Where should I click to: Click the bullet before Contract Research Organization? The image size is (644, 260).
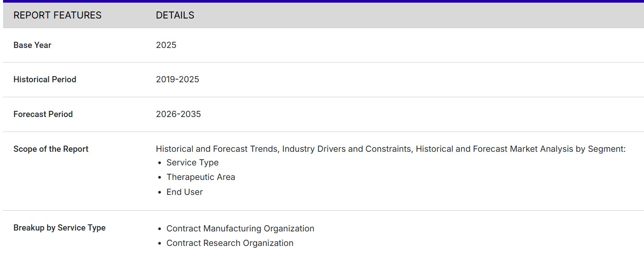160,244
